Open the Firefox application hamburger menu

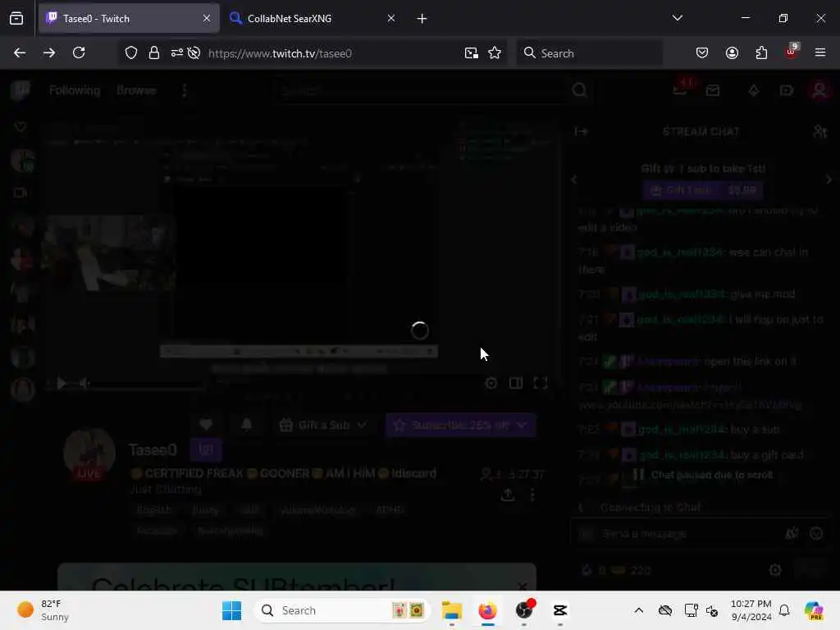[820, 53]
